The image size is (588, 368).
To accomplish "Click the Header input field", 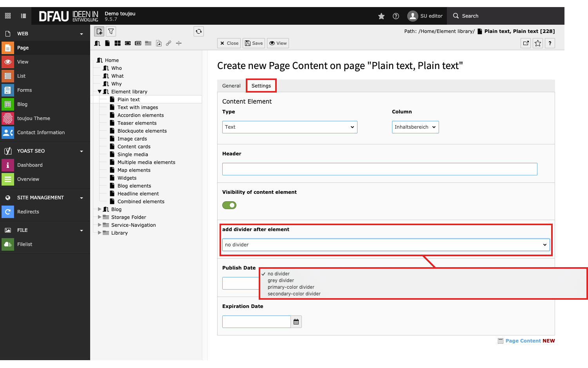I will click(379, 169).
